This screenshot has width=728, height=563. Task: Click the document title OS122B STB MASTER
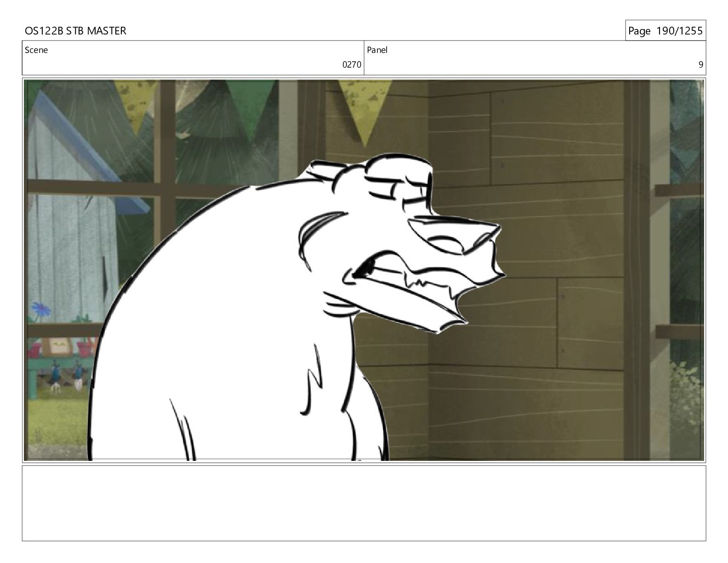pos(75,31)
